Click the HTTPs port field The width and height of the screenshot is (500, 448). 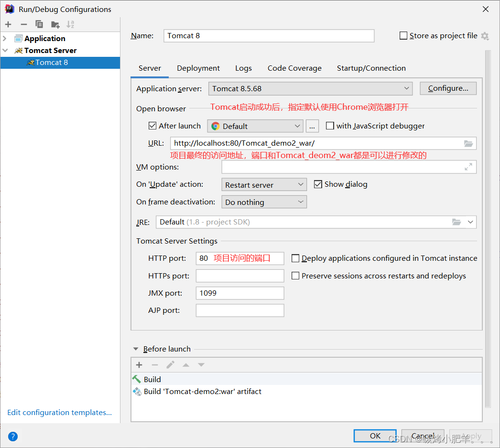[x=240, y=276]
